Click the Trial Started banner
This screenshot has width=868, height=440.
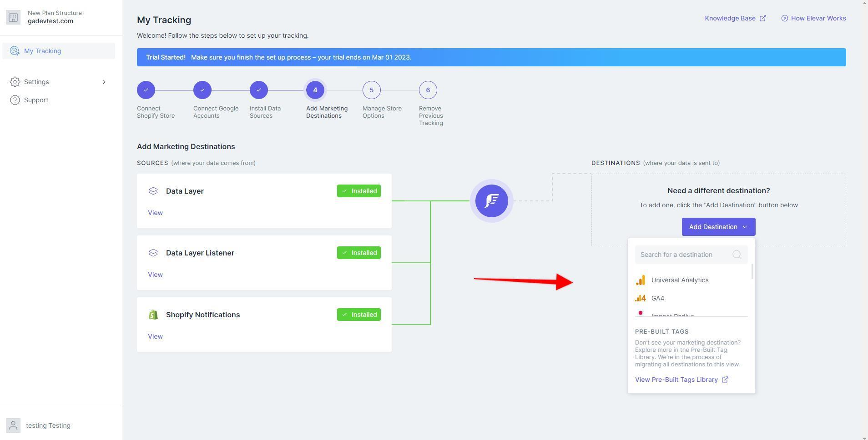tap(491, 57)
